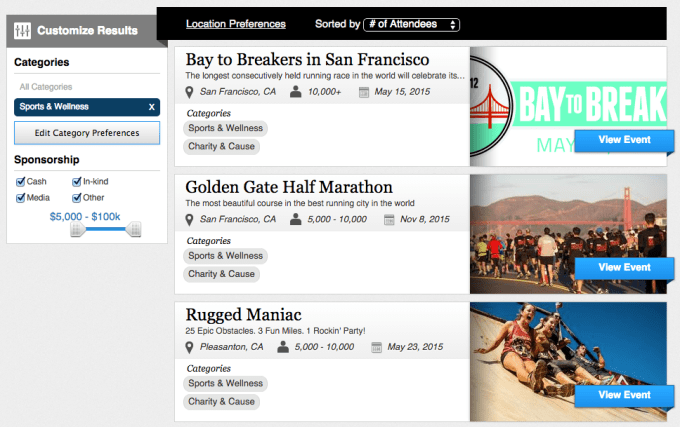Click the Pleasanton, CA location text

(x=231, y=347)
